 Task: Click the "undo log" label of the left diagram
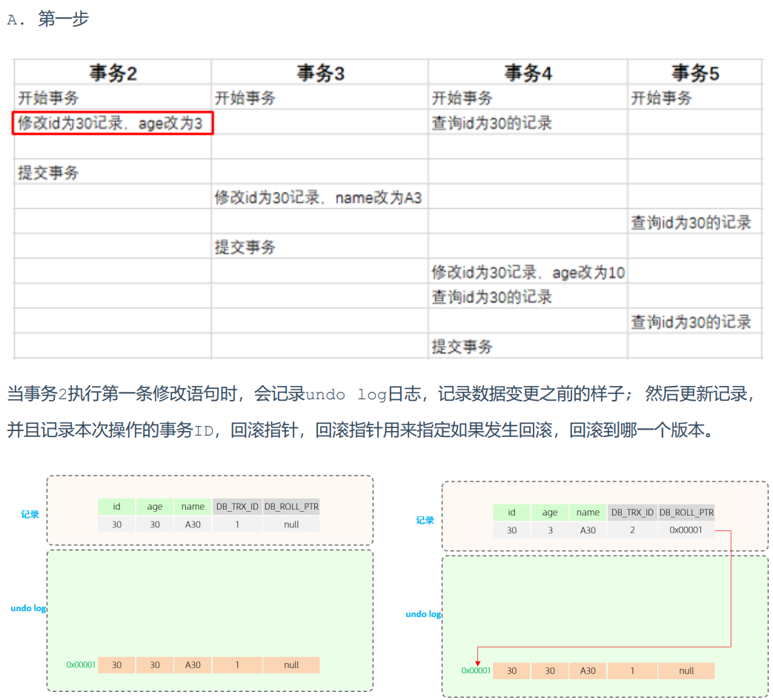[28, 608]
